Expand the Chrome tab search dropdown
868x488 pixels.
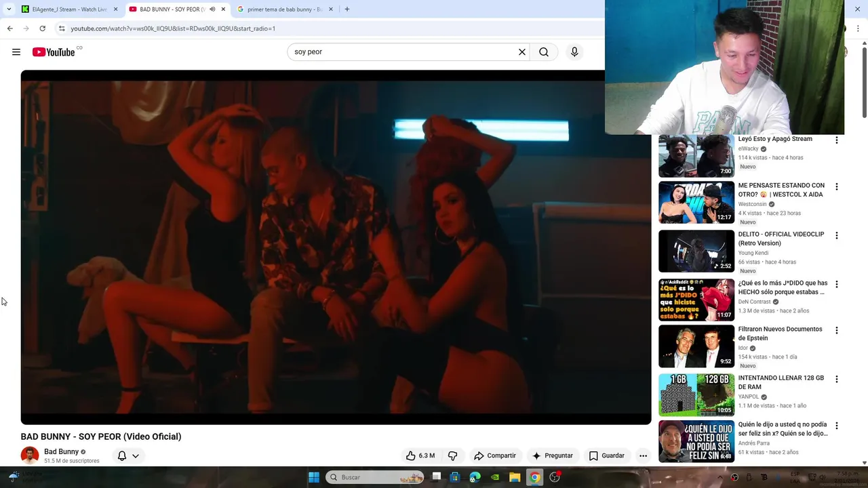[x=9, y=9]
